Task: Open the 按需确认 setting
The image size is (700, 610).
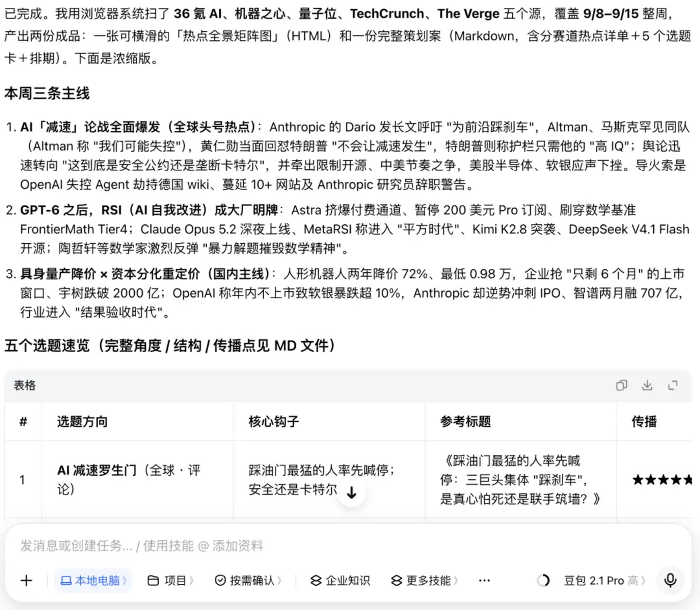Action: (248, 580)
